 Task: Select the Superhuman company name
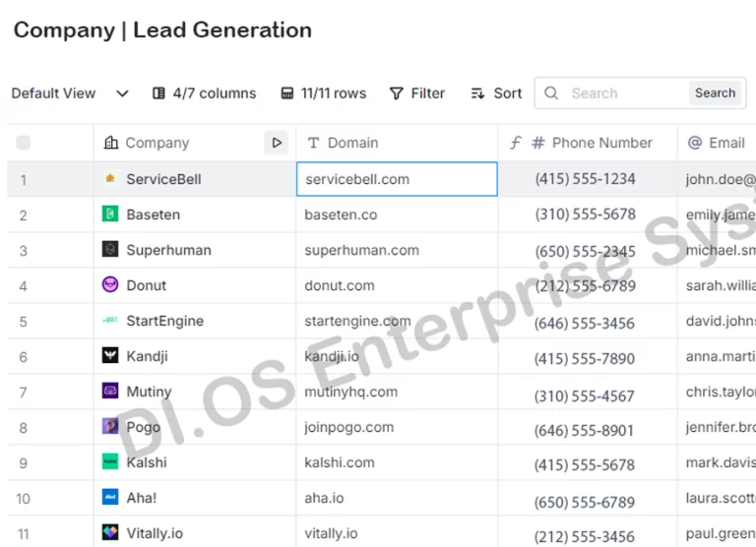[x=168, y=250]
